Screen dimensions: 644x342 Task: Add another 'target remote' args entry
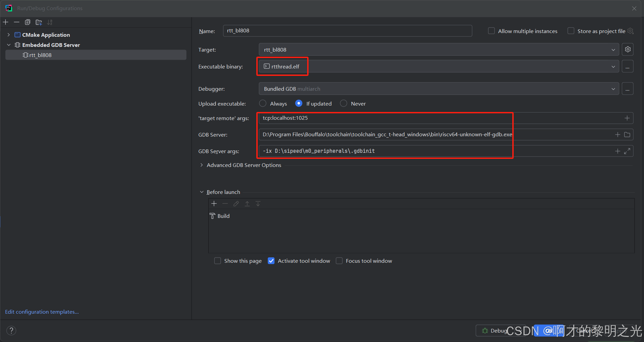(x=627, y=118)
